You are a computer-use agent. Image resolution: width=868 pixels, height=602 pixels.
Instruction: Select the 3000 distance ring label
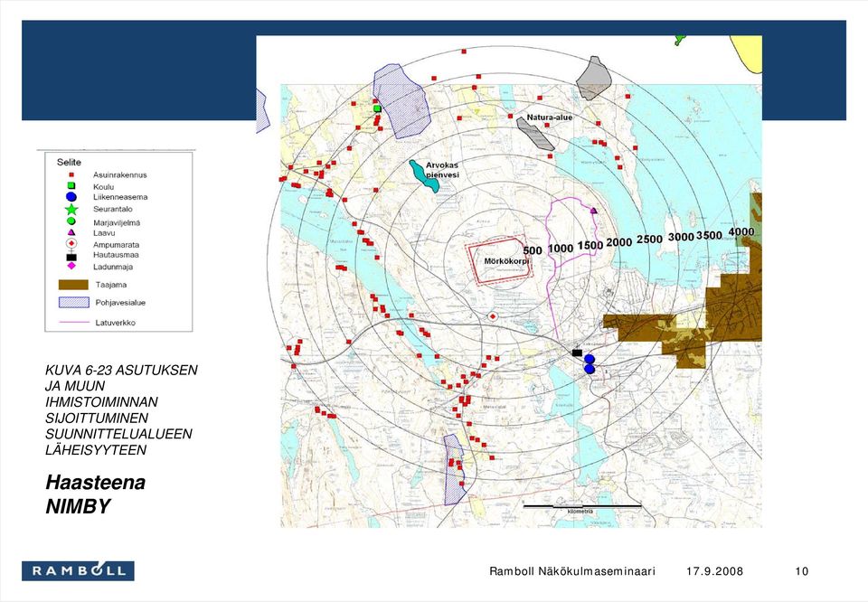(681, 237)
